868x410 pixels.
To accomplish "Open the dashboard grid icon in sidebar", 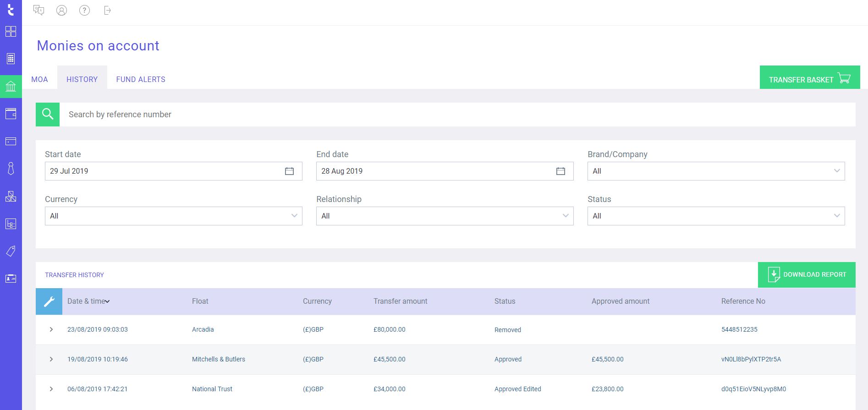I will point(11,31).
